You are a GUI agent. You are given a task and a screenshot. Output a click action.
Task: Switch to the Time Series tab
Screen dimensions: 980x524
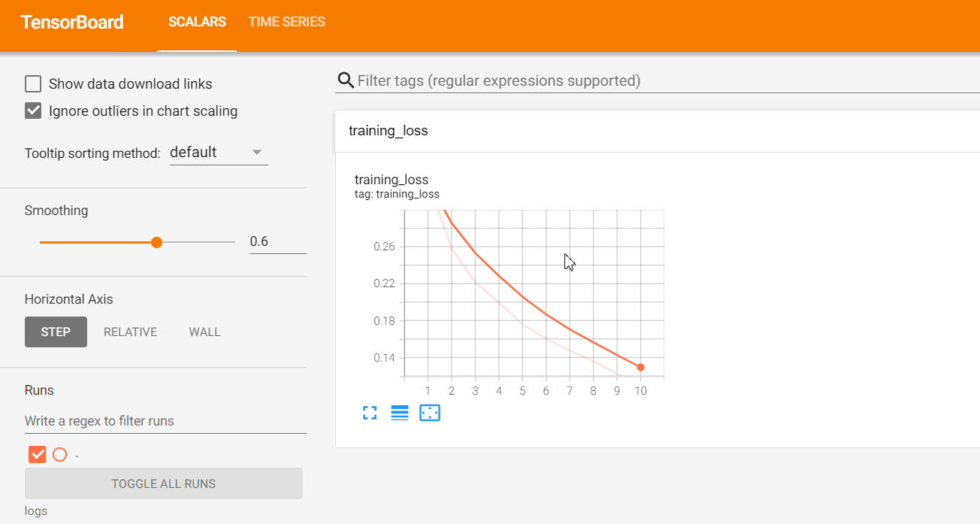(286, 23)
